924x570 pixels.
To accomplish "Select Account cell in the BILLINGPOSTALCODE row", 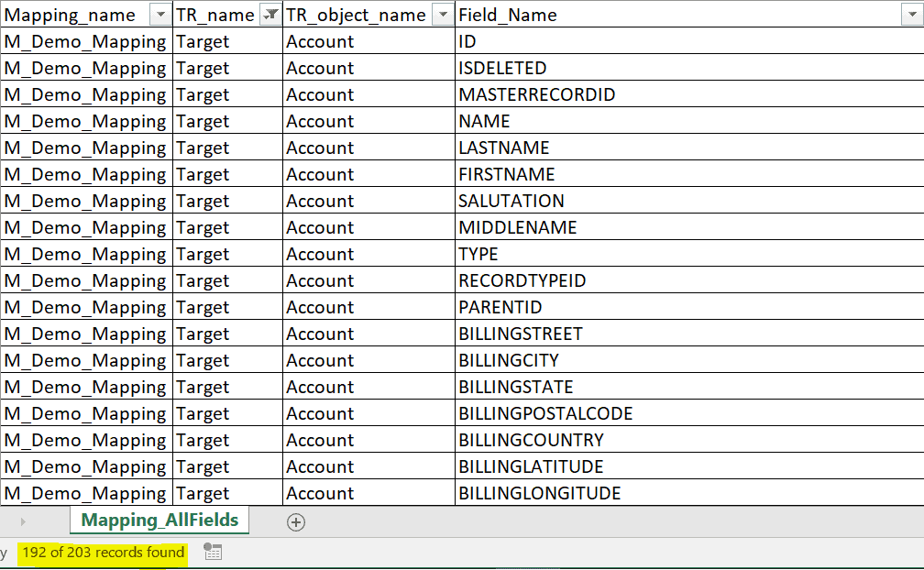I will pos(368,412).
